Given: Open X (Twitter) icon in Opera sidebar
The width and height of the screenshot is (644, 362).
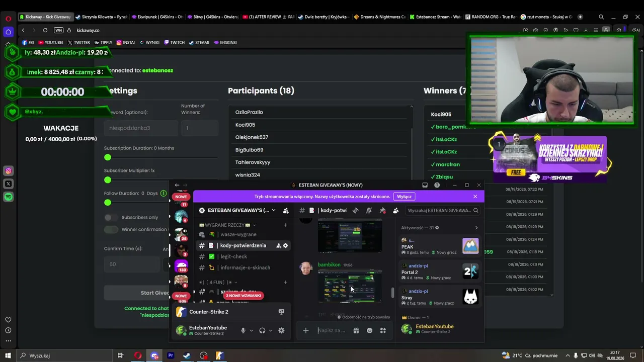Looking at the screenshot, I should [x=8, y=184].
